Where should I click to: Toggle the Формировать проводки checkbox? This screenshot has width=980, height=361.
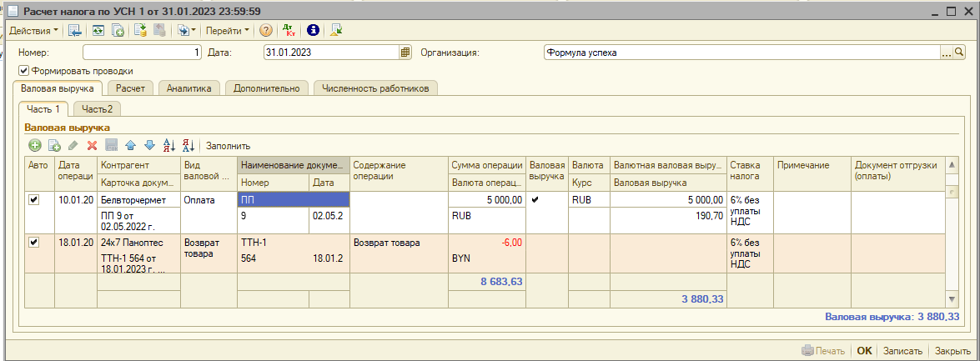tap(23, 71)
